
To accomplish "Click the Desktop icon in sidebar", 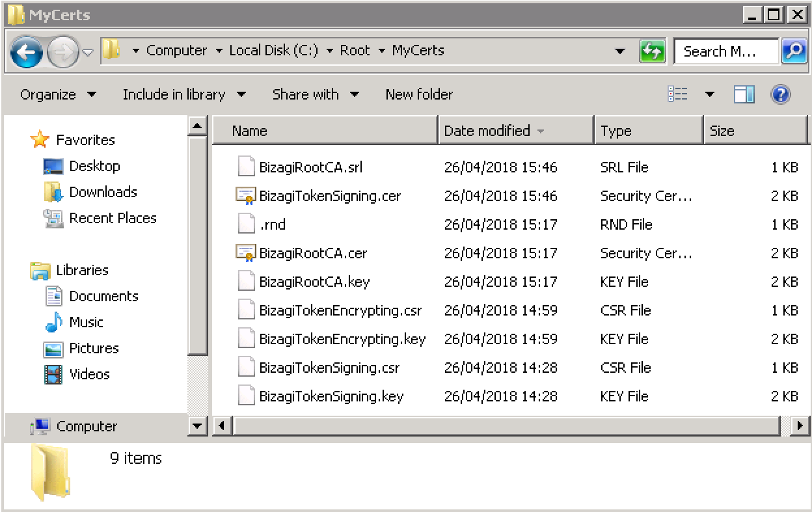I will coord(53,167).
